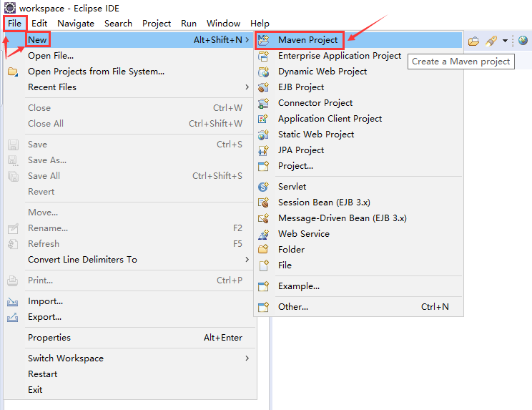Open dropdown arrow beside flashlight icon
The height and width of the screenshot is (410, 532).
point(505,41)
